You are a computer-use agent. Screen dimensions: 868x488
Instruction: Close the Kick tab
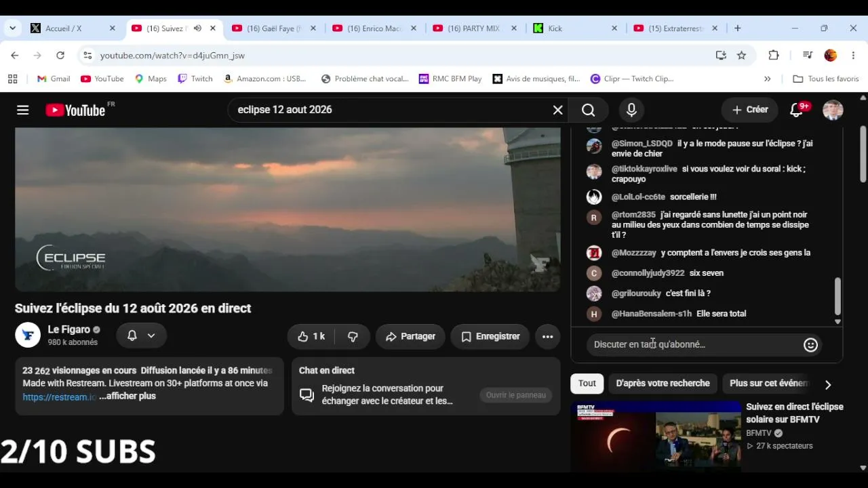click(614, 28)
